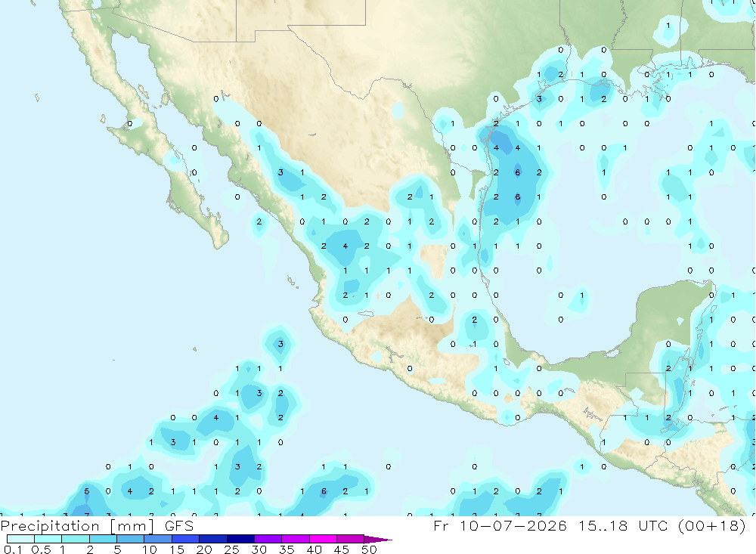
Task: Select the 2–5 mm legend color
Action: point(103,539)
